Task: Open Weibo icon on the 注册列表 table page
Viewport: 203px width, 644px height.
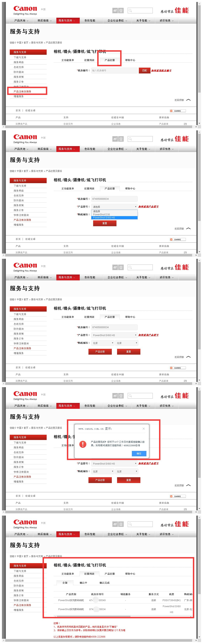Action: 115,524
